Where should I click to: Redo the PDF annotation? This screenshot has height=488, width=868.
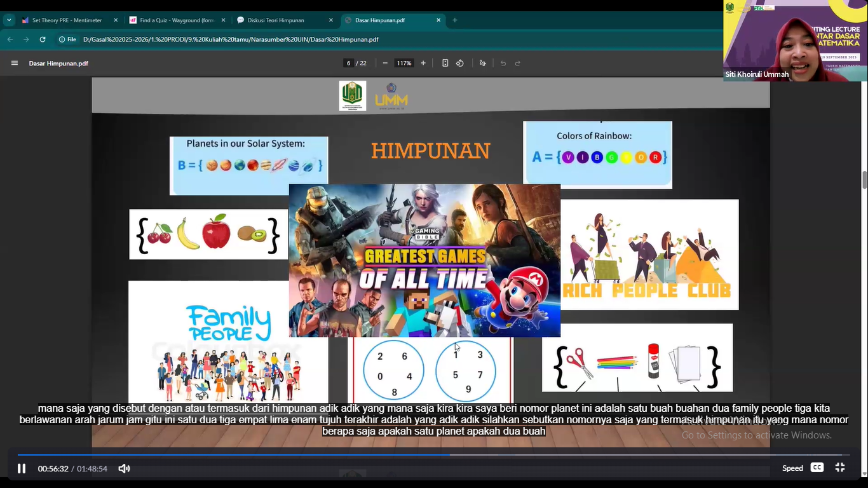[x=518, y=63]
